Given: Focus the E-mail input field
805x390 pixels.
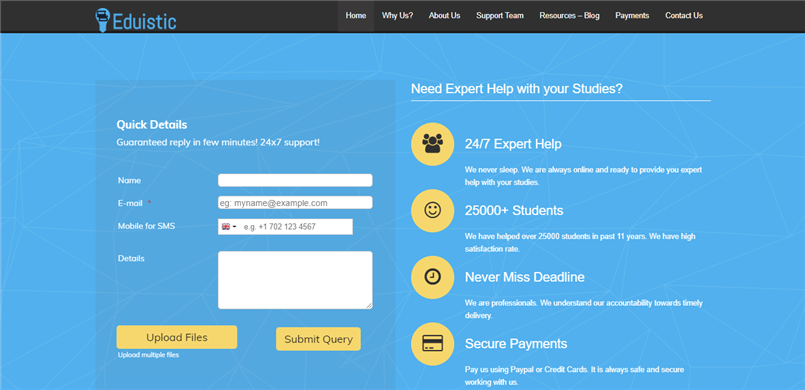Looking at the screenshot, I should [x=295, y=203].
